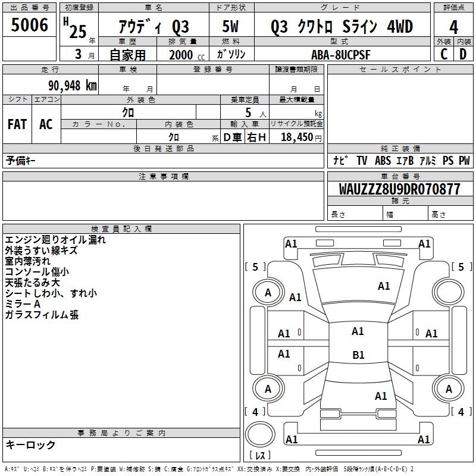
Task: Click the registration month value 3
Action: 78,54
